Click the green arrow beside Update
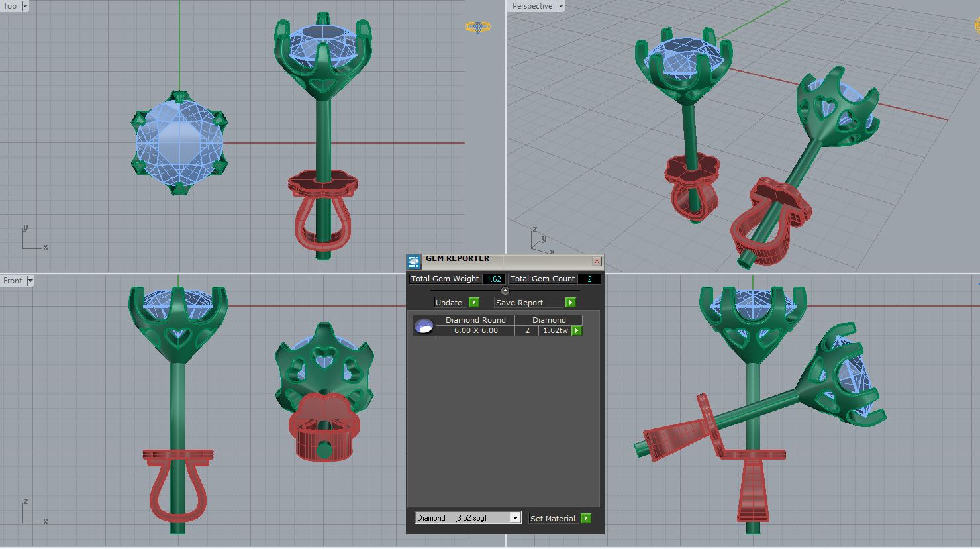980x549 pixels. (474, 303)
